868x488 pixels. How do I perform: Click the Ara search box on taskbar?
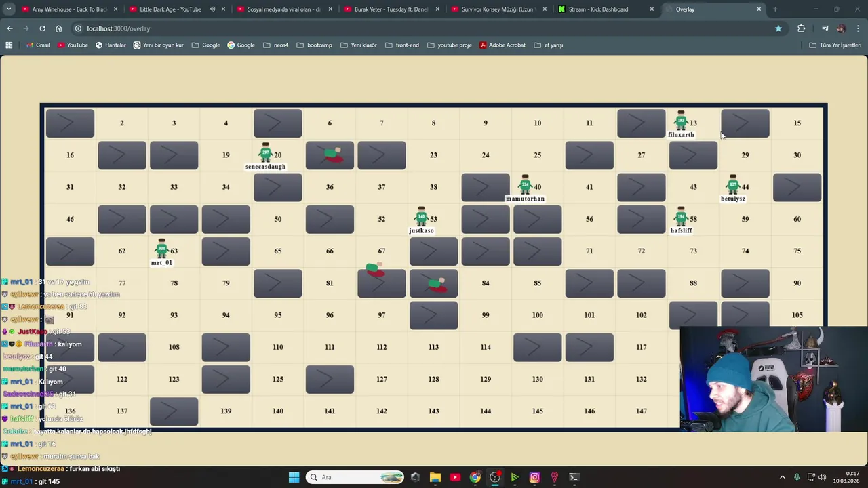[355, 477]
